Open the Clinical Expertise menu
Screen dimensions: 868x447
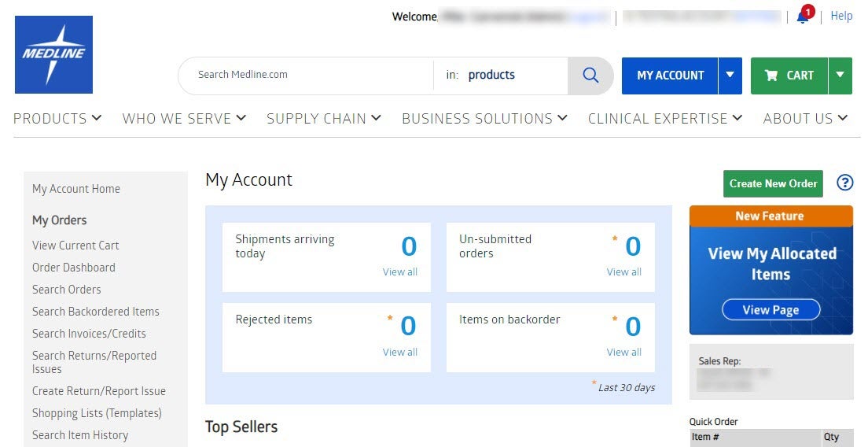pyautogui.click(x=665, y=119)
